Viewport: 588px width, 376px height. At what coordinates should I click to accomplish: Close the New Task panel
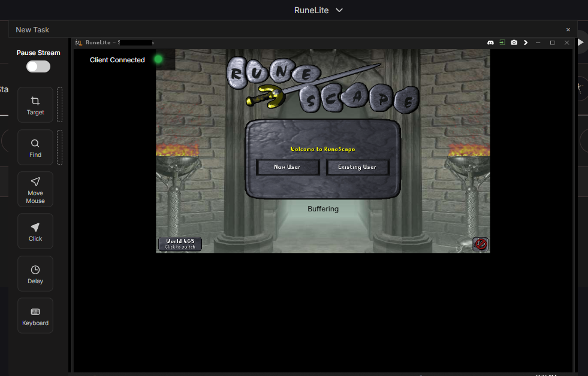(568, 29)
